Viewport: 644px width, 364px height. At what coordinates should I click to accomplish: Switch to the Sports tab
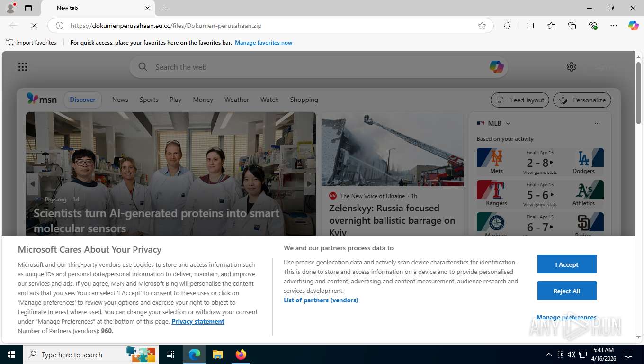click(x=149, y=100)
